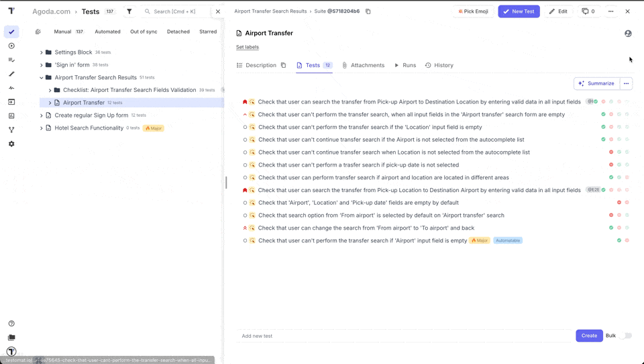
Task: Focus the Add new test input field
Action: click(x=405, y=336)
